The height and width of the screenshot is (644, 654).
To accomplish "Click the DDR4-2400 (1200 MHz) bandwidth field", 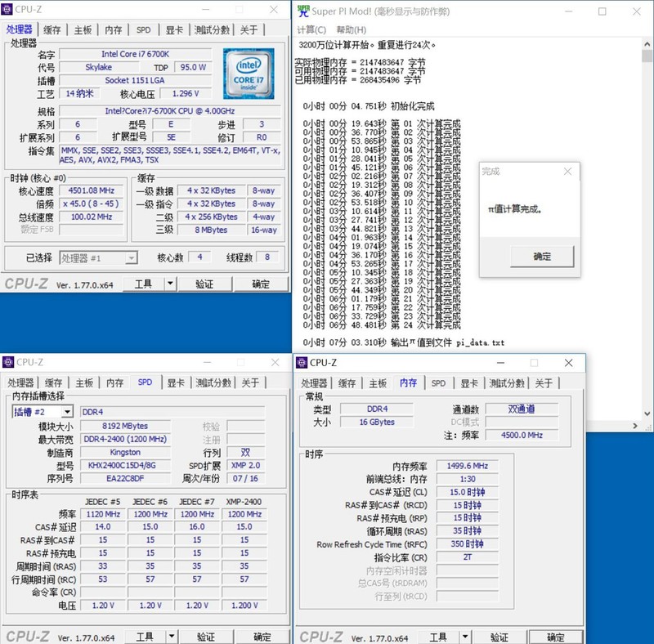I will point(125,439).
